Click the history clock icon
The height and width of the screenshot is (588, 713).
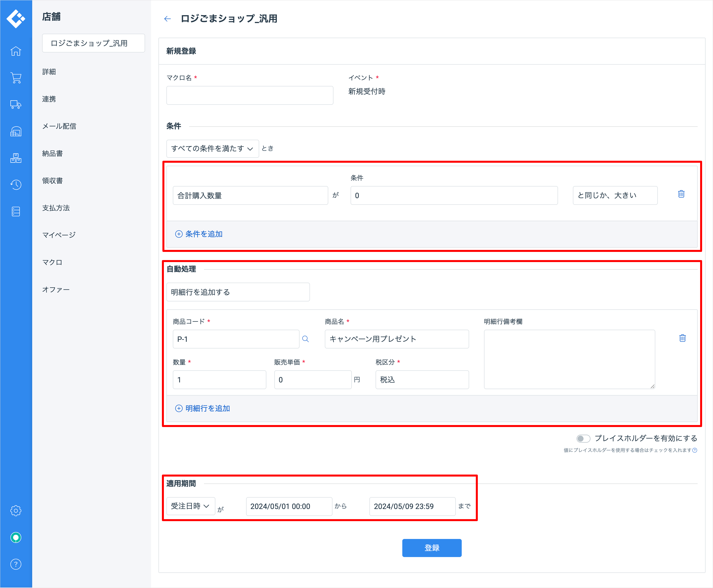pyautogui.click(x=16, y=185)
